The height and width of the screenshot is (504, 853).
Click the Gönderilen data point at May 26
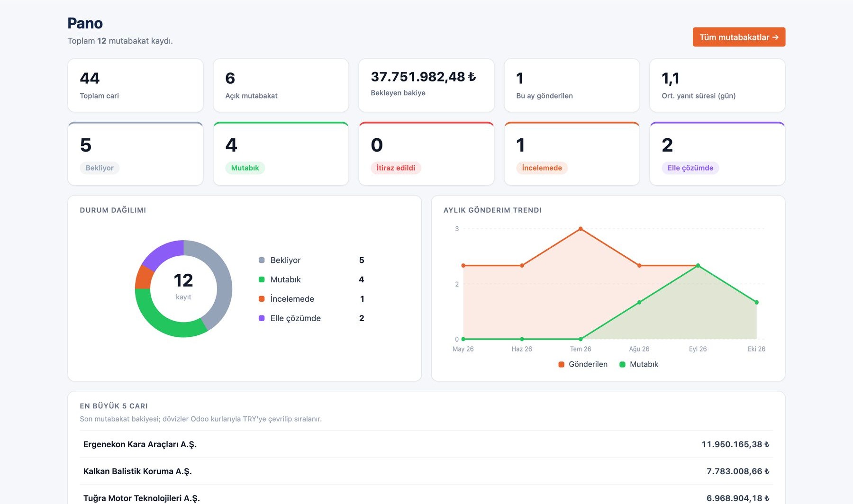tap(463, 266)
